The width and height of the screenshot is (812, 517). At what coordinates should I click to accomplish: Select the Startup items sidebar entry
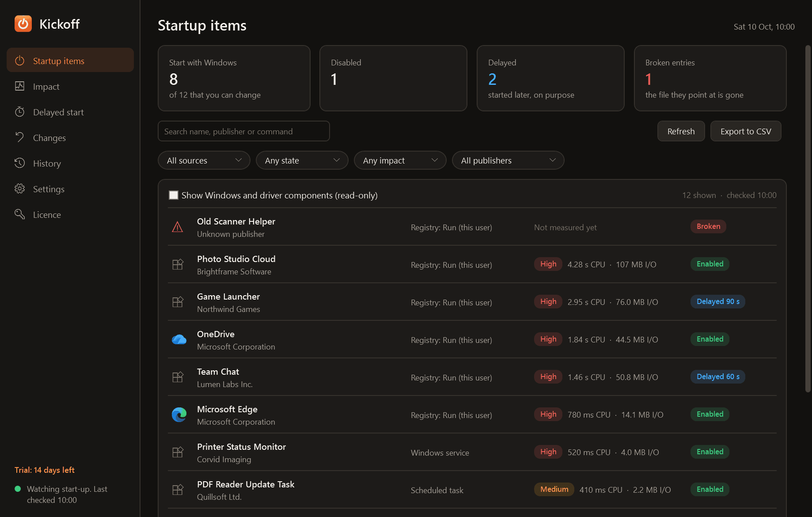(70, 60)
